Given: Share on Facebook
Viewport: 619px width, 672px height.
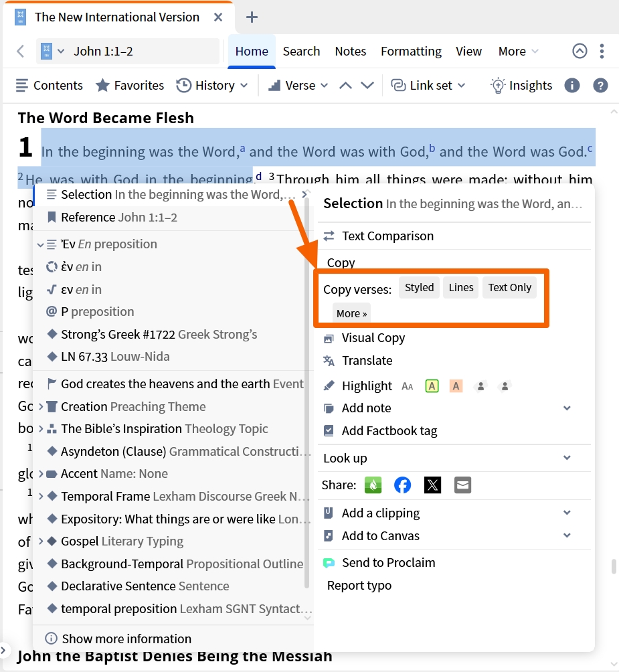Looking at the screenshot, I should 402,485.
